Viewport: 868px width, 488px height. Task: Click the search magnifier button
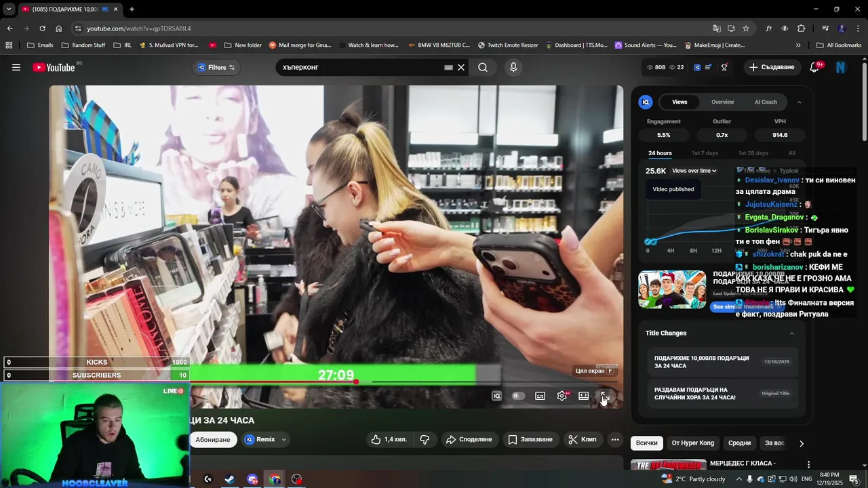[x=483, y=67]
